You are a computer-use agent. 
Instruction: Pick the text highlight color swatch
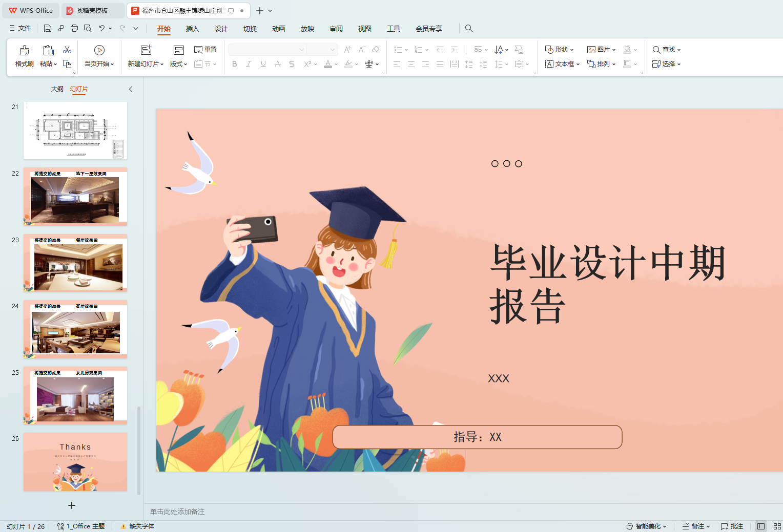348,64
